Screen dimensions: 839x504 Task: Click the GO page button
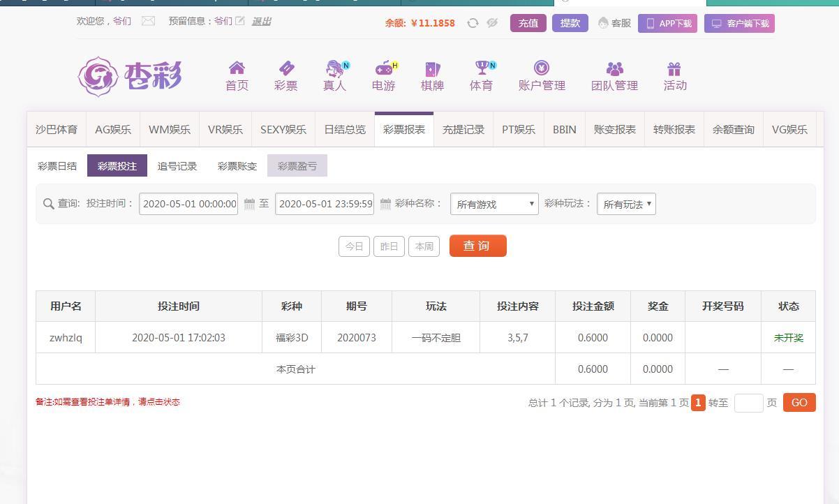[799, 403]
